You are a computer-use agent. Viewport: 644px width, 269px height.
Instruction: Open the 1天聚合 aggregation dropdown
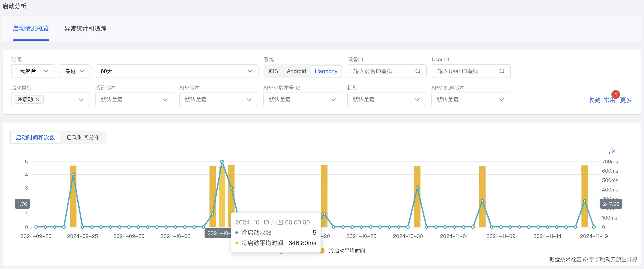[x=33, y=71]
